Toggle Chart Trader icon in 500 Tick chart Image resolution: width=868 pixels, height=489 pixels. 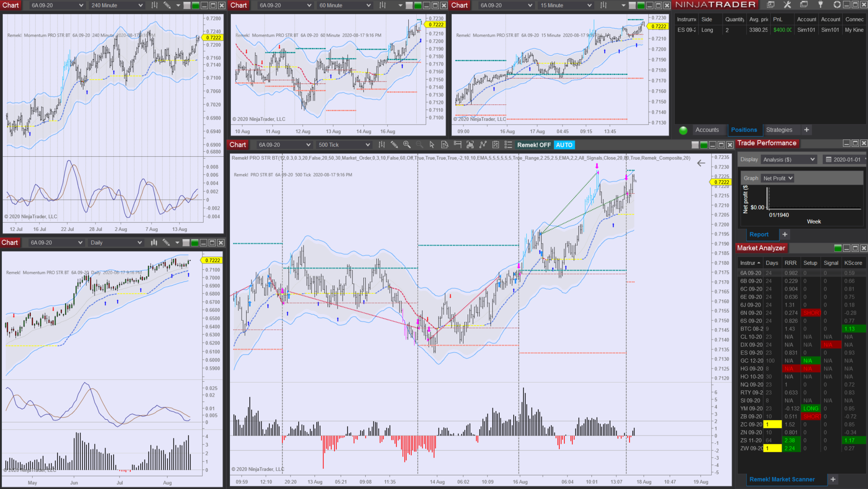[x=458, y=145]
